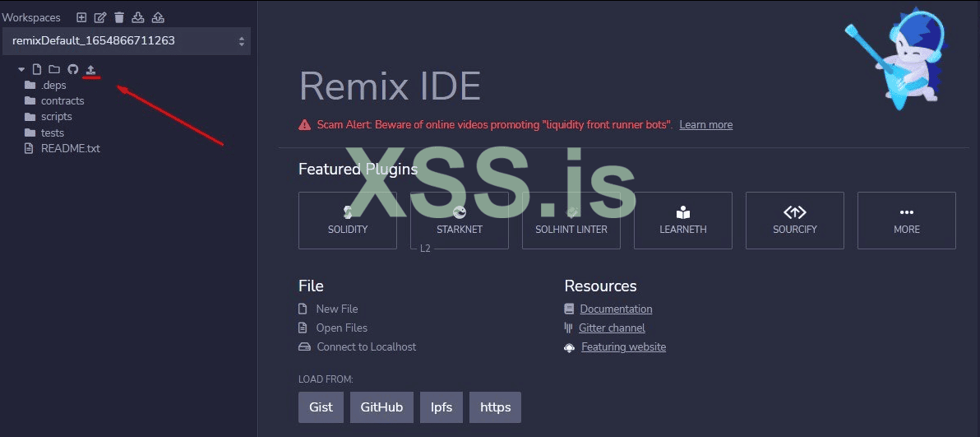Click the new file icon in explorer
The width and height of the screenshot is (980, 437).
tap(37, 69)
